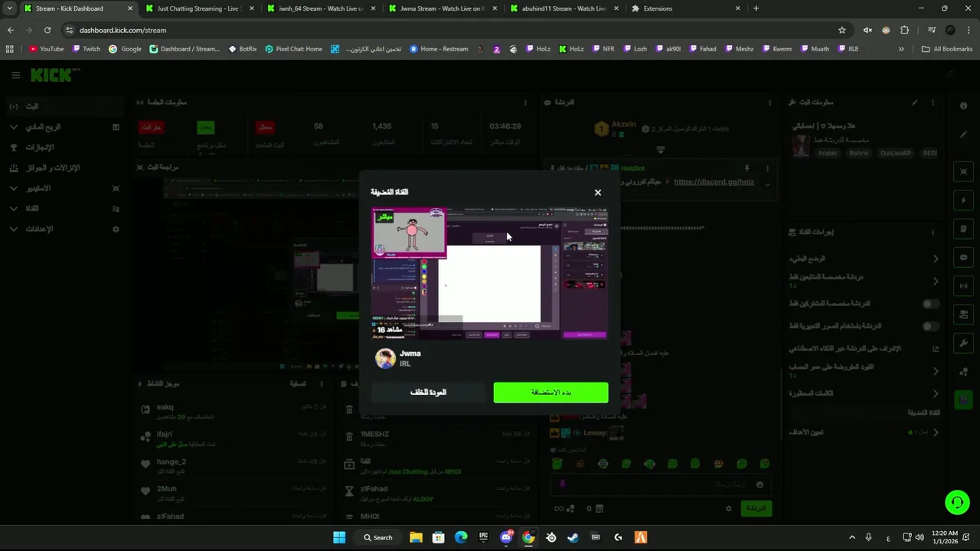Open the Chrome extensions puzzle icon
Image resolution: width=980 pixels, height=551 pixels.
(905, 30)
